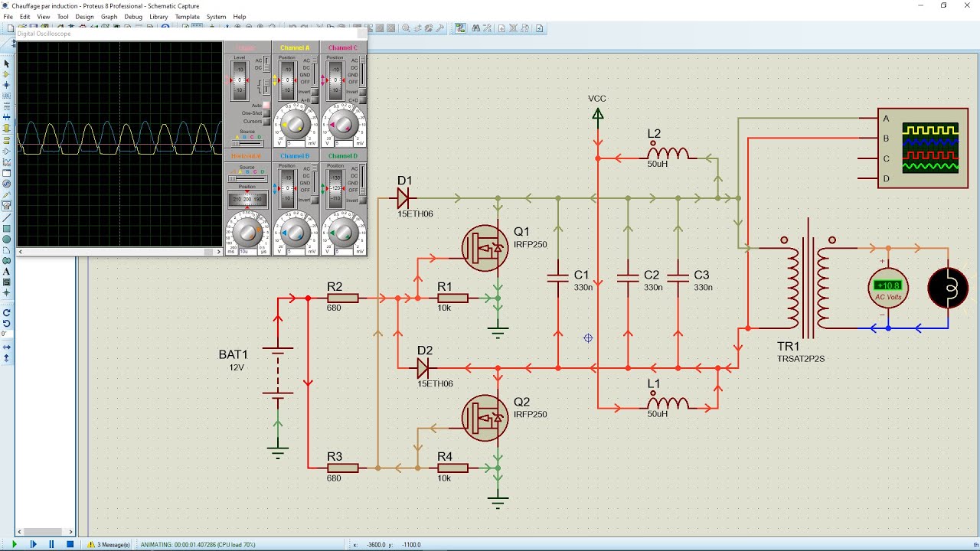Screen dimensions: 980x551
Task: Click the simulation Step button
Action: (x=33, y=544)
